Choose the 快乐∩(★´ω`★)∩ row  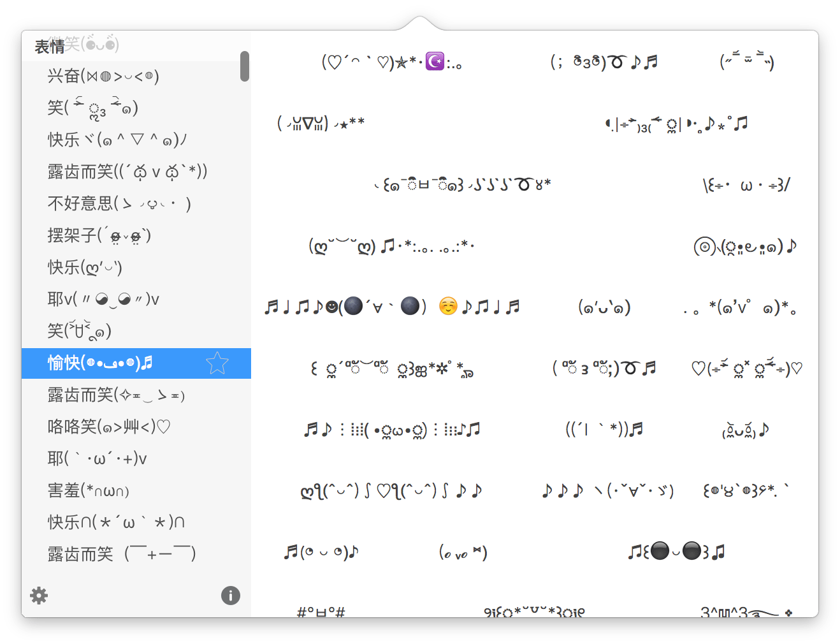point(136,523)
